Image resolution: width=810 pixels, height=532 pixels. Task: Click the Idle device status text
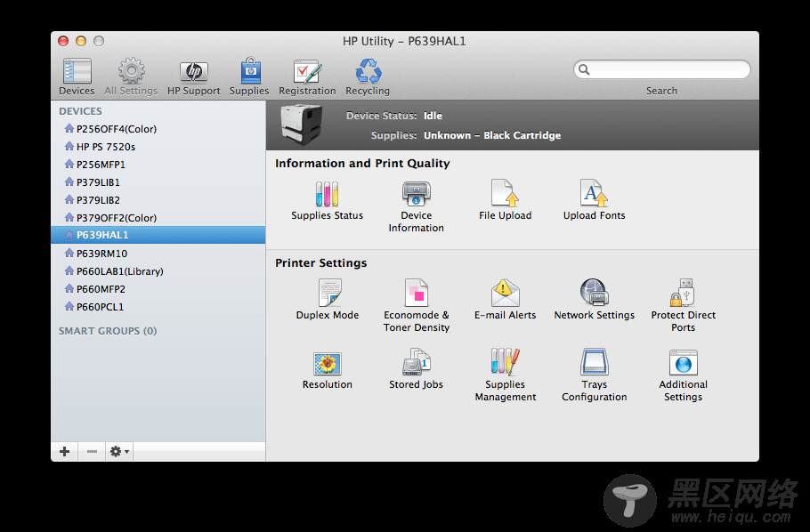433,116
